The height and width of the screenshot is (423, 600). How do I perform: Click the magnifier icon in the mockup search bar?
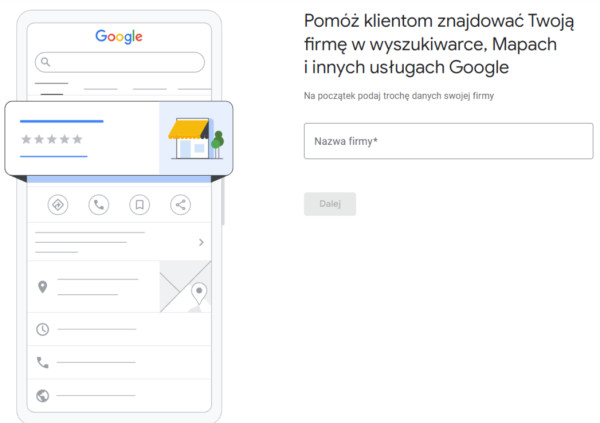(x=45, y=62)
